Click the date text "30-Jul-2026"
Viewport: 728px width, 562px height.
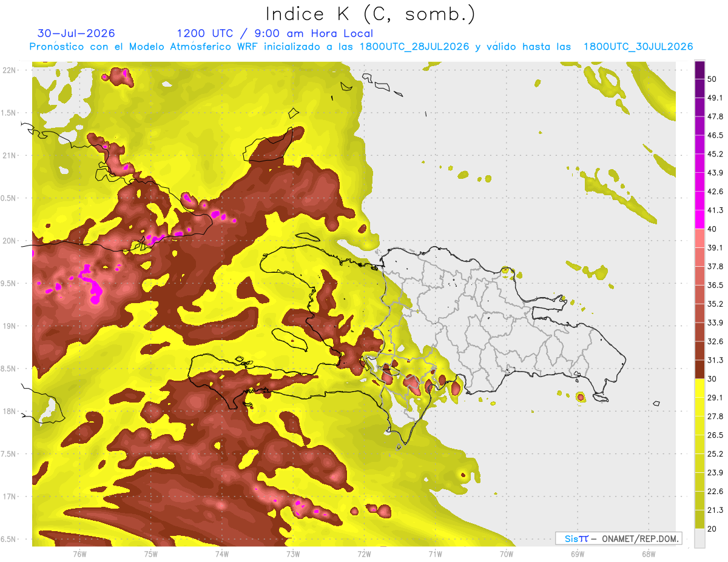click(76, 33)
